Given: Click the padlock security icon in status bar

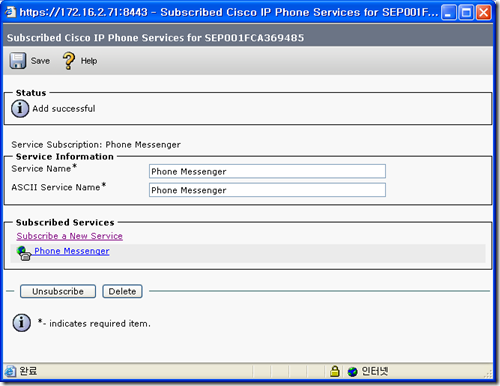Looking at the screenshot, I should (x=335, y=371).
